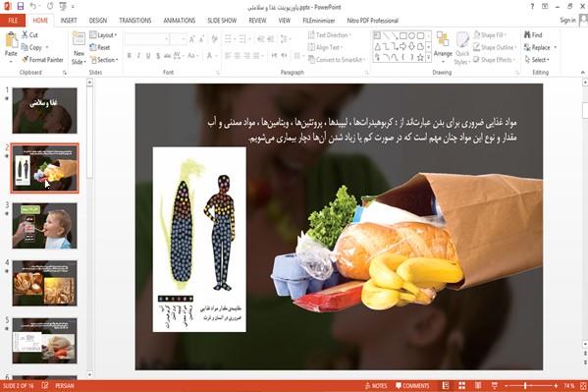Switch to the INSERT tab
The image size is (588, 392).
69,21
